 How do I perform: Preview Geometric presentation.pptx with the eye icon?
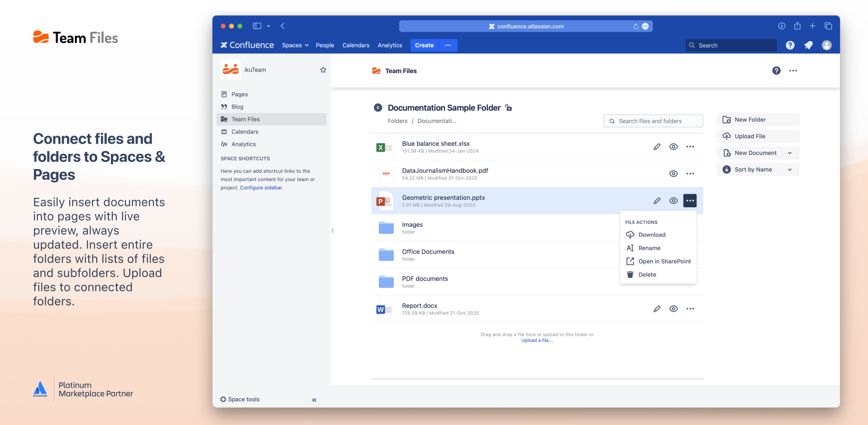pos(674,201)
